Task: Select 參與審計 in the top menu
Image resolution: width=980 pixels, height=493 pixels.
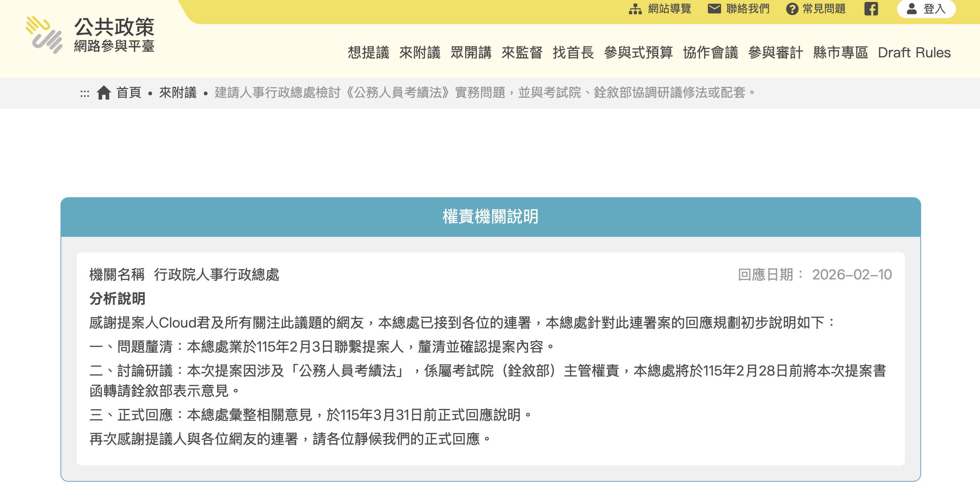Action: pos(775,53)
